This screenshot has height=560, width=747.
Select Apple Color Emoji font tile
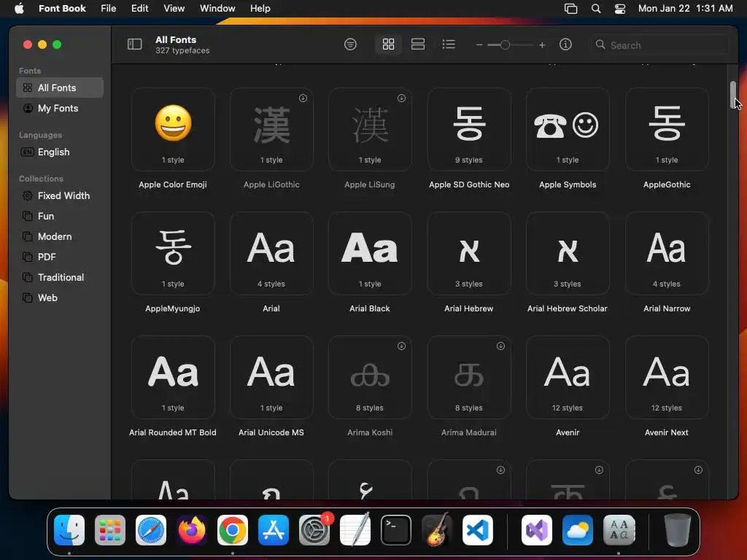(x=173, y=129)
